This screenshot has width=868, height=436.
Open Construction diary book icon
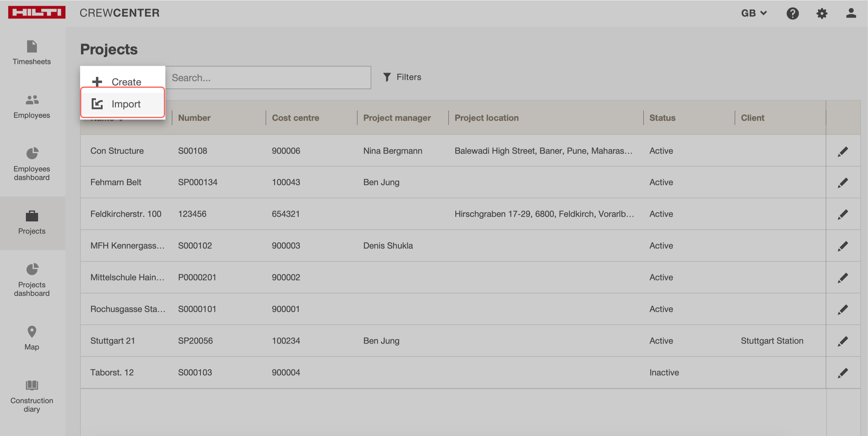point(32,385)
